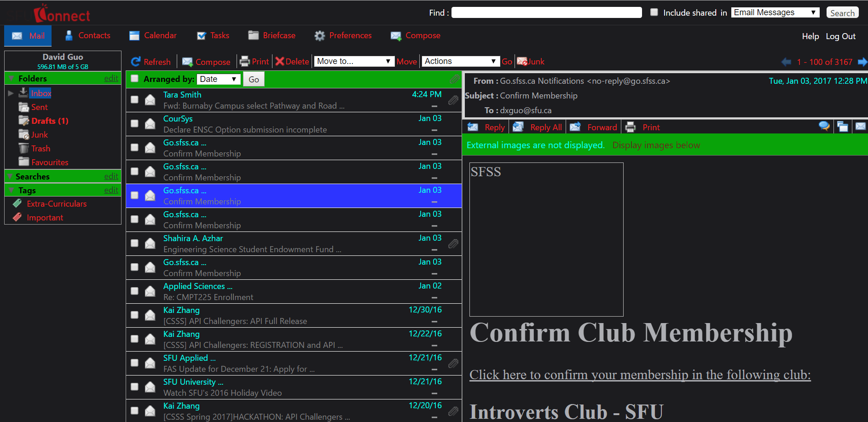Expand the Inbox folder tree arrow
The height and width of the screenshot is (422, 868).
coord(11,93)
